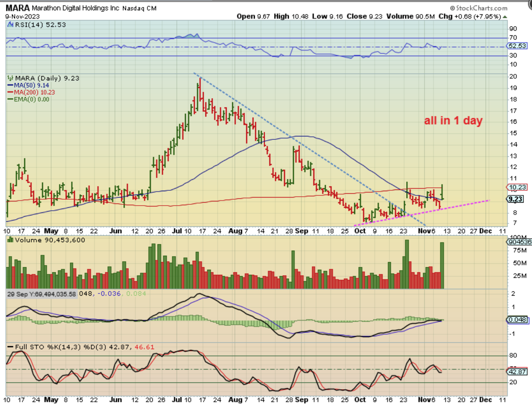The width and height of the screenshot is (532, 404).
Task: Click the '90' level on the RSI axis
Action: pos(514,29)
